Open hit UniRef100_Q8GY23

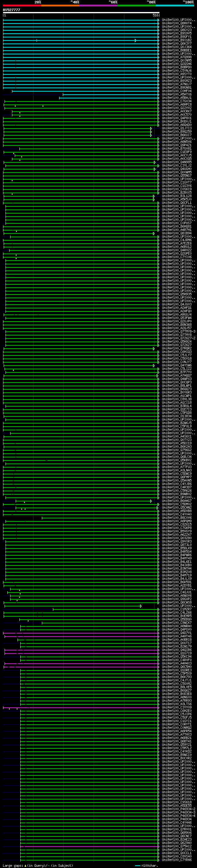click(176, 30)
